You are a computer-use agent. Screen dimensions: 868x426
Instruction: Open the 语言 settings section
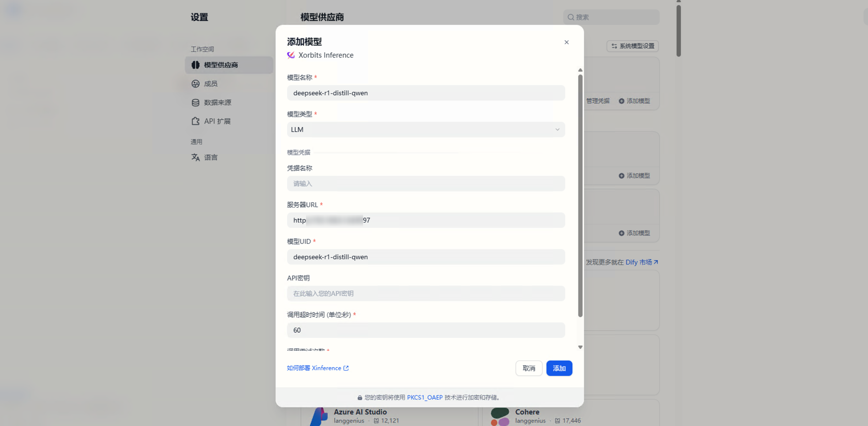coord(211,157)
